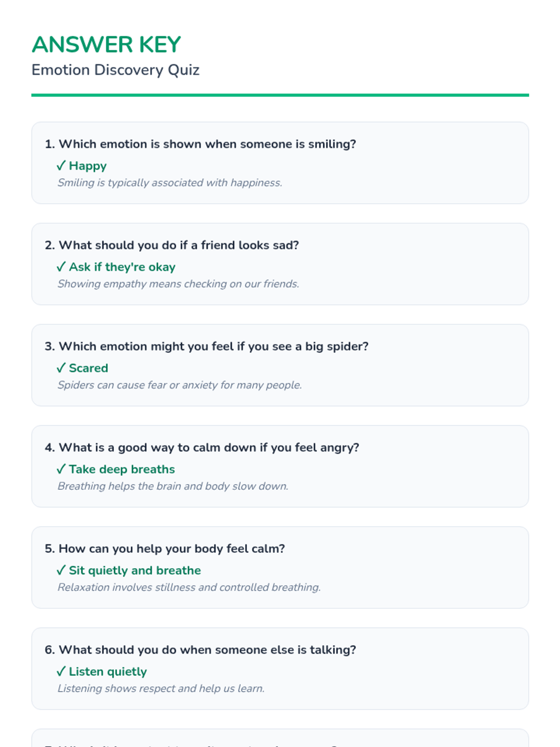
Task: Click the checkmark beside Sit quietly and breathe
Action: click(61, 571)
